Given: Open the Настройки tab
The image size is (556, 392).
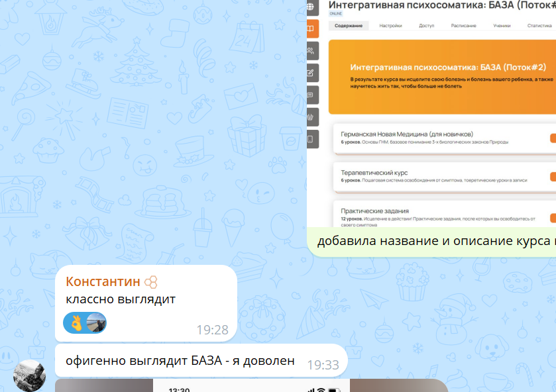Looking at the screenshot, I should pos(391,26).
